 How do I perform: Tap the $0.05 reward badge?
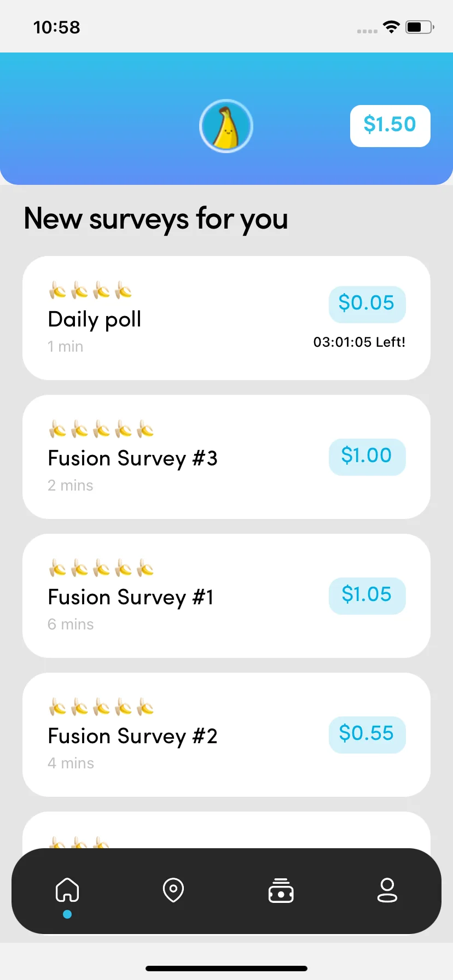pyautogui.click(x=367, y=304)
